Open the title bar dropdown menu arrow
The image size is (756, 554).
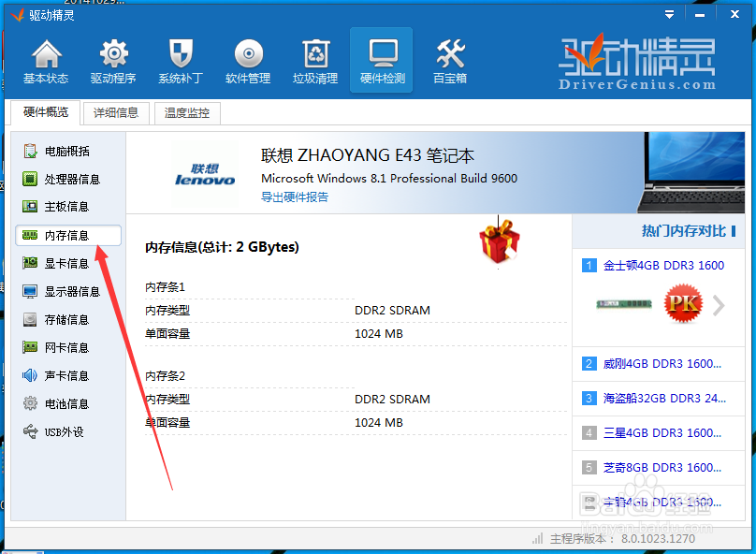point(669,14)
